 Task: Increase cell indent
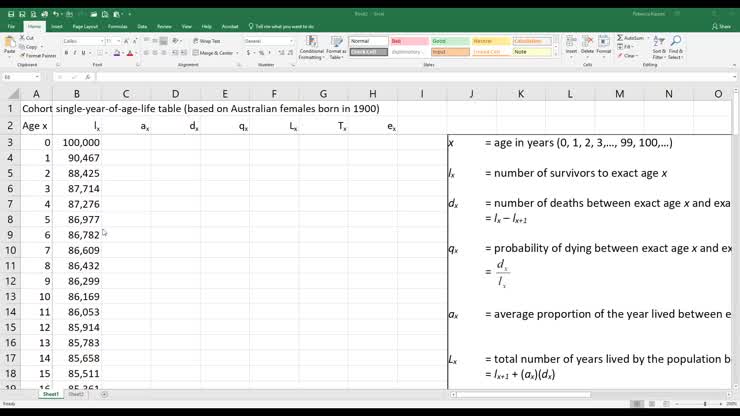[x=184, y=53]
